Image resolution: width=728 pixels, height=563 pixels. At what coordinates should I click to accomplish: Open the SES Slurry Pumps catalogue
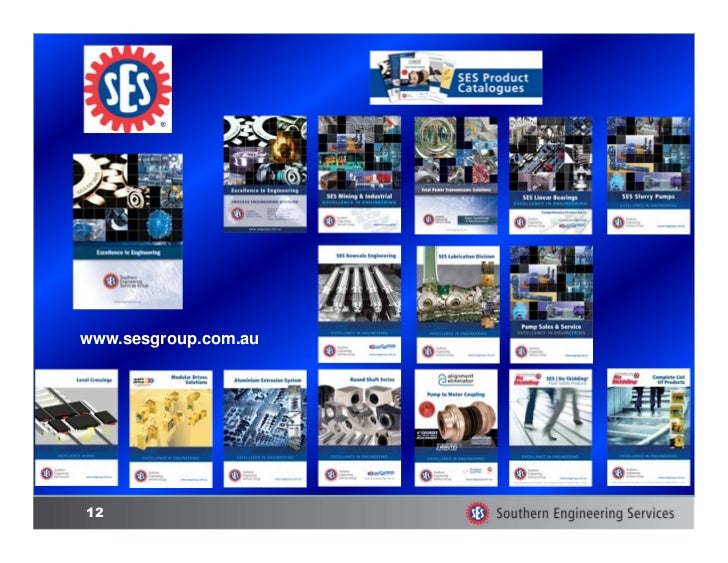[x=649, y=175]
